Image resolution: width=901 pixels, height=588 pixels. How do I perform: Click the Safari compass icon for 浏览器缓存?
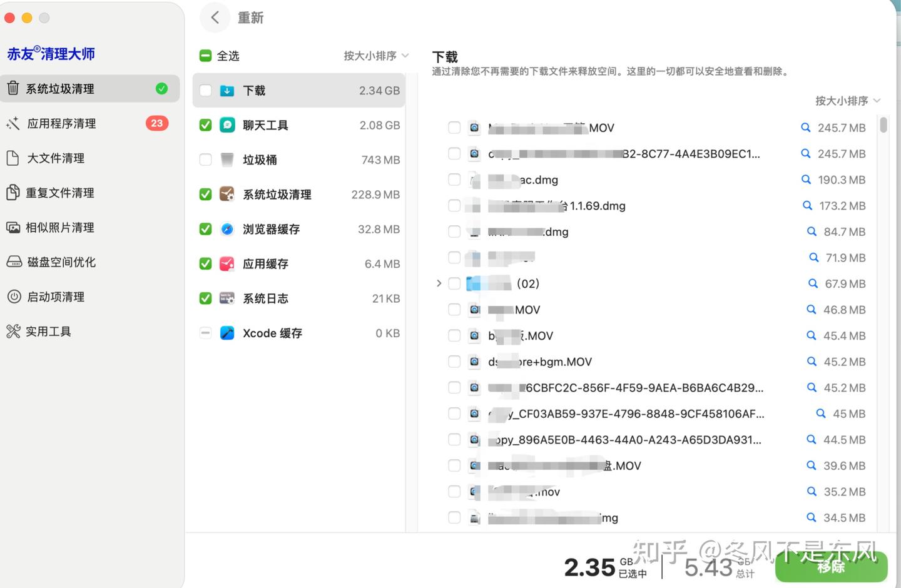227,229
